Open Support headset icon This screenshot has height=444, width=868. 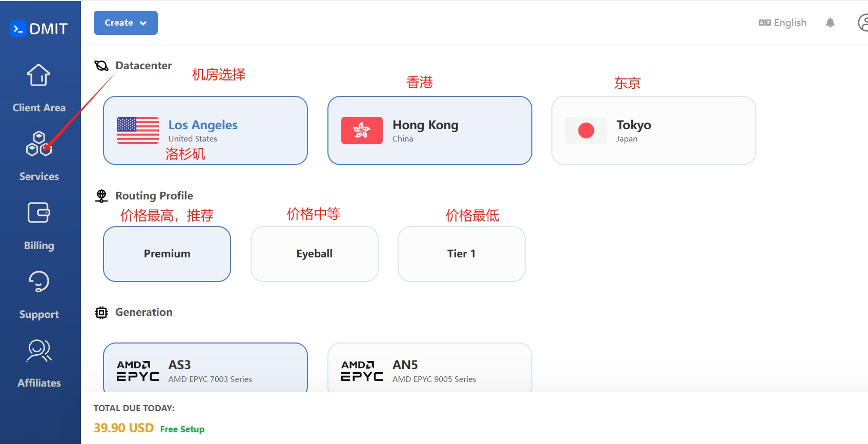point(38,281)
